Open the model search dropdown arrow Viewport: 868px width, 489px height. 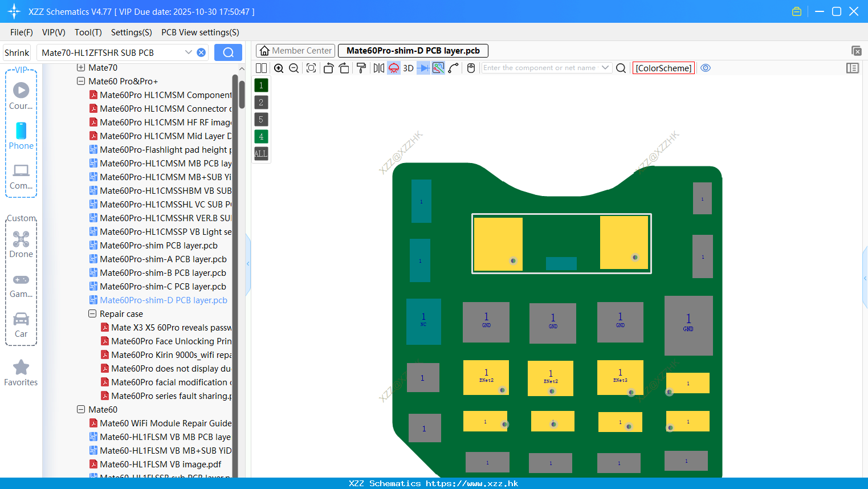tap(189, 52)
